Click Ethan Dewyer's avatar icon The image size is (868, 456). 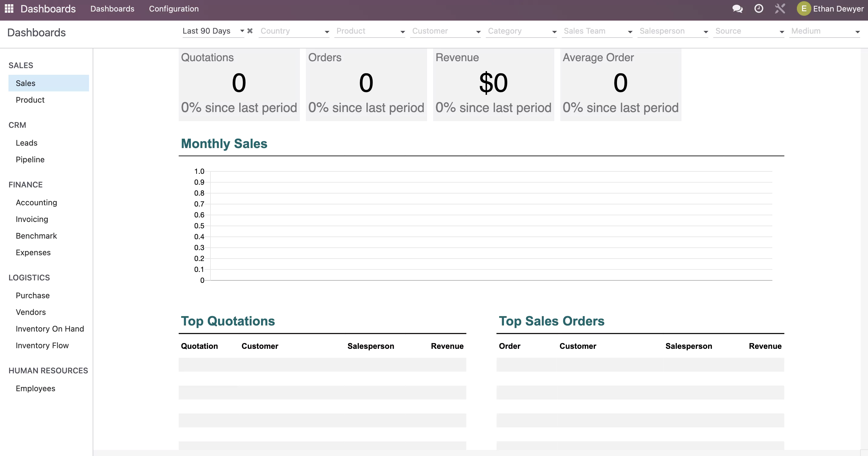point(803,8)
